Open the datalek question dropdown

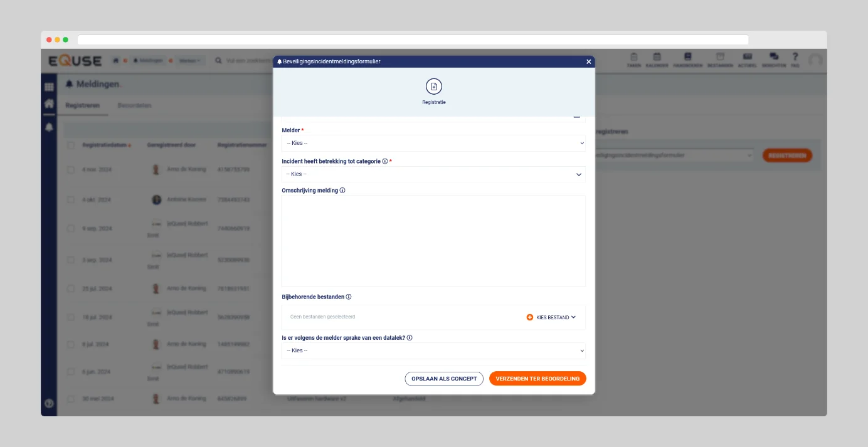tap(433, 350)
